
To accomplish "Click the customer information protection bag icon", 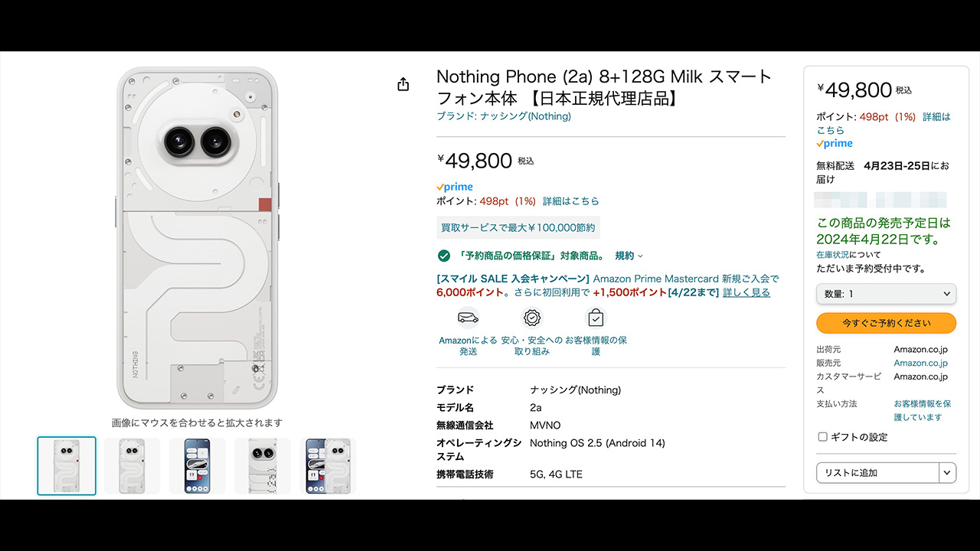I will pyautogui.click(x=596, y=317).
